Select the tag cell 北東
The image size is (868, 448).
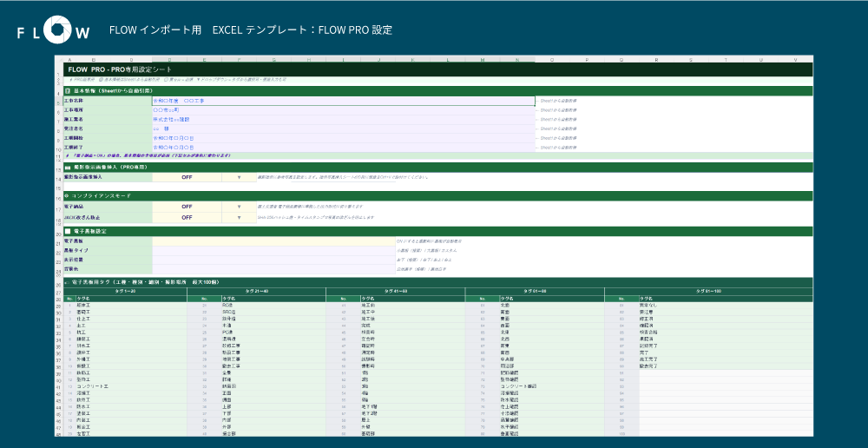pyautogui.click(x=552, y=333)
